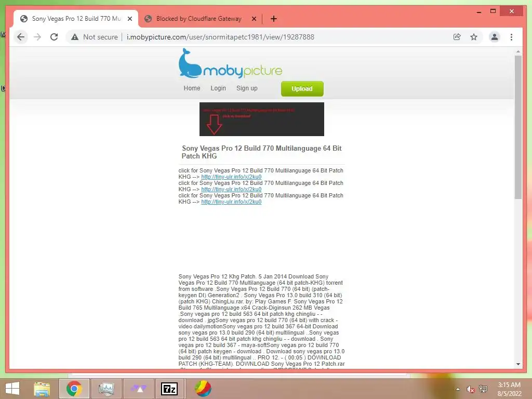Click the scrollbar up arrow
This screenshot has height=399, width=532.
(x=518, y=51)
